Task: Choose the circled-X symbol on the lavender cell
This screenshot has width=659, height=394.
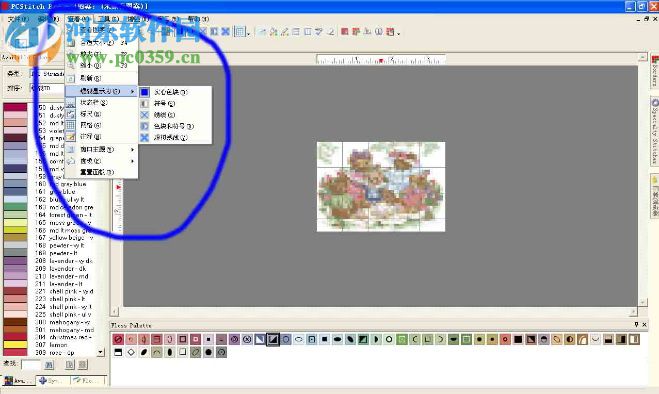Action: [247, 339]
